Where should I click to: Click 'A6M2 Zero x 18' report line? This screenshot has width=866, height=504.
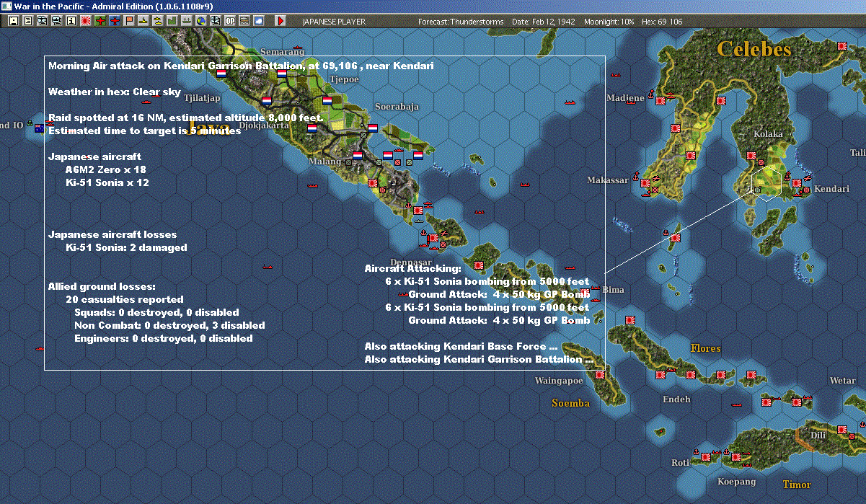click(x=106, y=169)
